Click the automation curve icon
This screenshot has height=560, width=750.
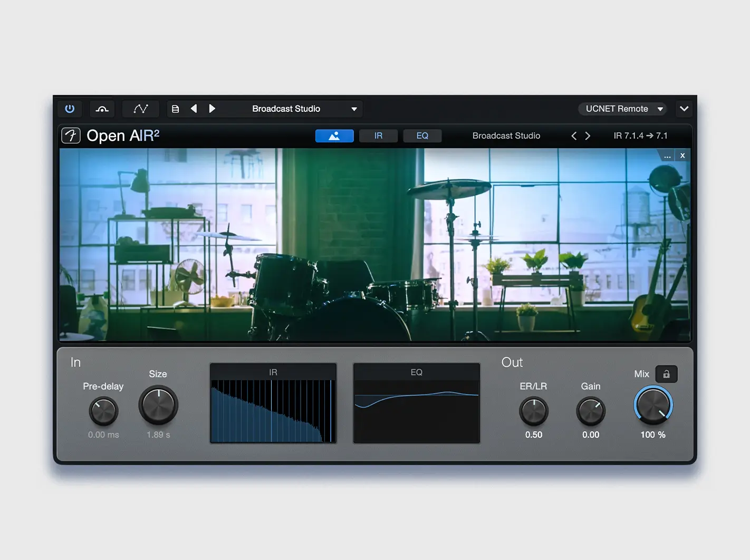point(141,109)
